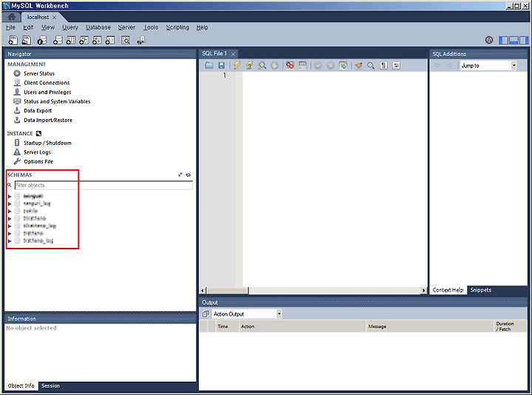This screenshot has height=395, width=532.
Task: Create a new stored procedure icon
Action: click(97, 40)
